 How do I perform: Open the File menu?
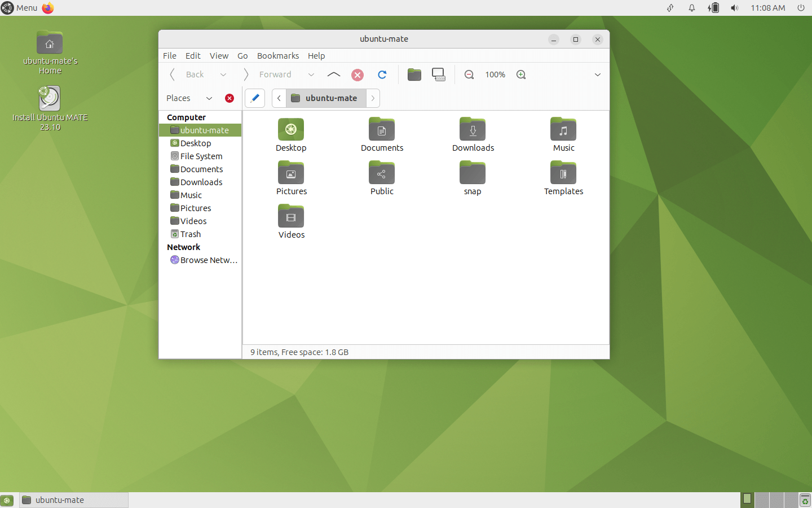coord(170,56)
